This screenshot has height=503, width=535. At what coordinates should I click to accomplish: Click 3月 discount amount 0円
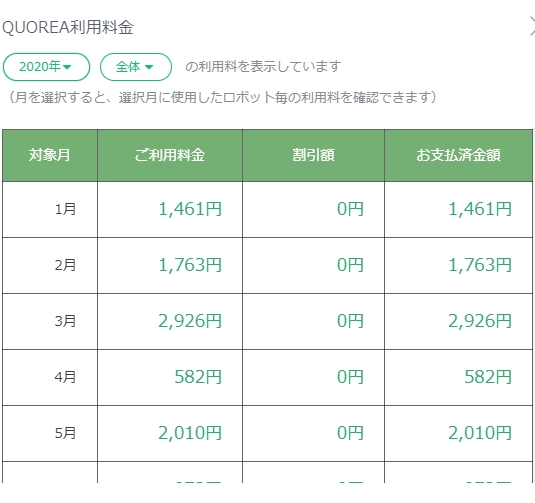[350, 321]
